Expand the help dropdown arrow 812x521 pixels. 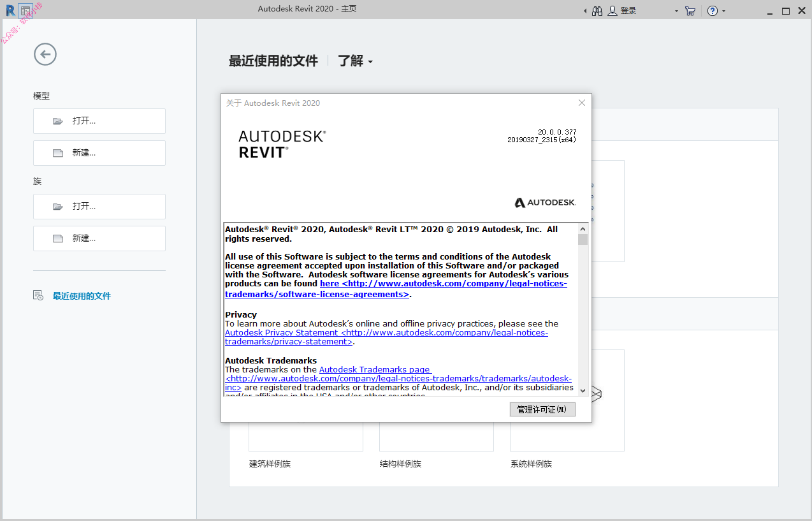[x=723, y=11]
